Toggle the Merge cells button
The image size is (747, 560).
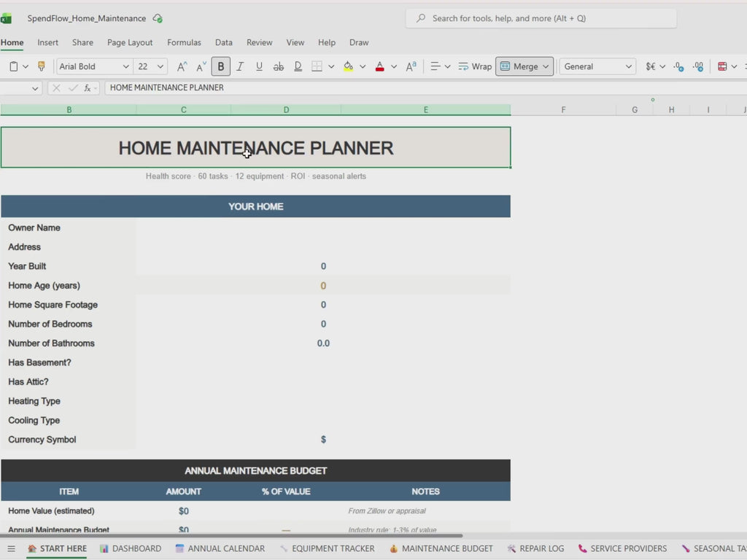click(525, 66)
